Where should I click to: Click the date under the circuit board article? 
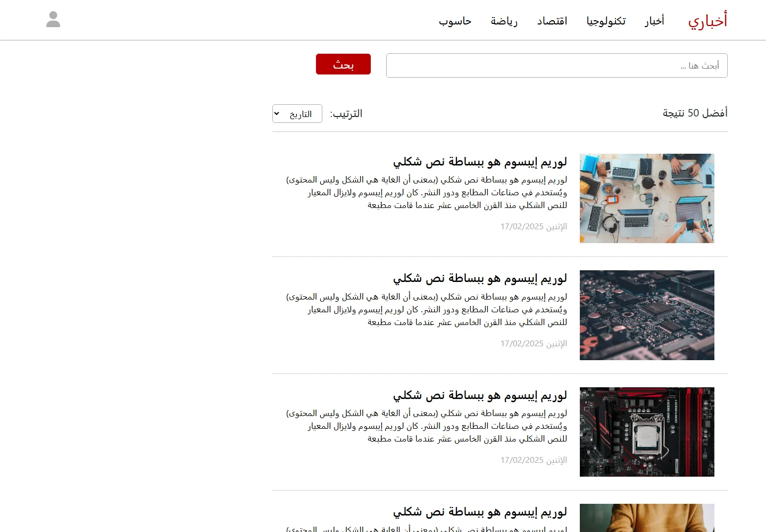pos(534,344)
